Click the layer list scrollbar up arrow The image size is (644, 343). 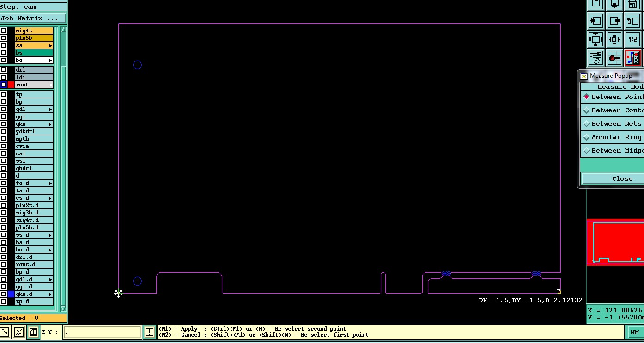(x=63, y=30)
